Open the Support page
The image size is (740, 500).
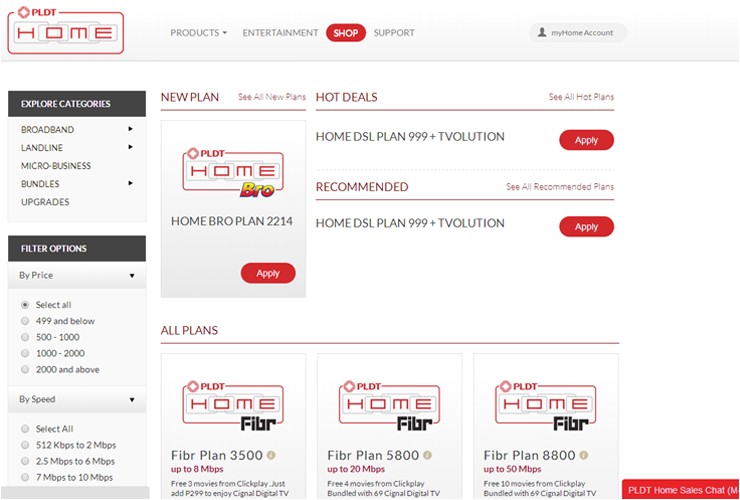[393, 33]
